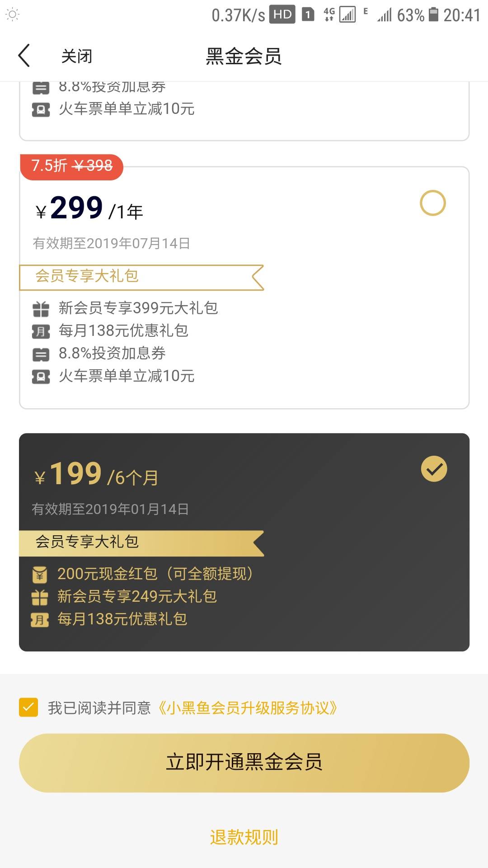
Task: Tap the battery status icon
Action: [x=433, y=14]
